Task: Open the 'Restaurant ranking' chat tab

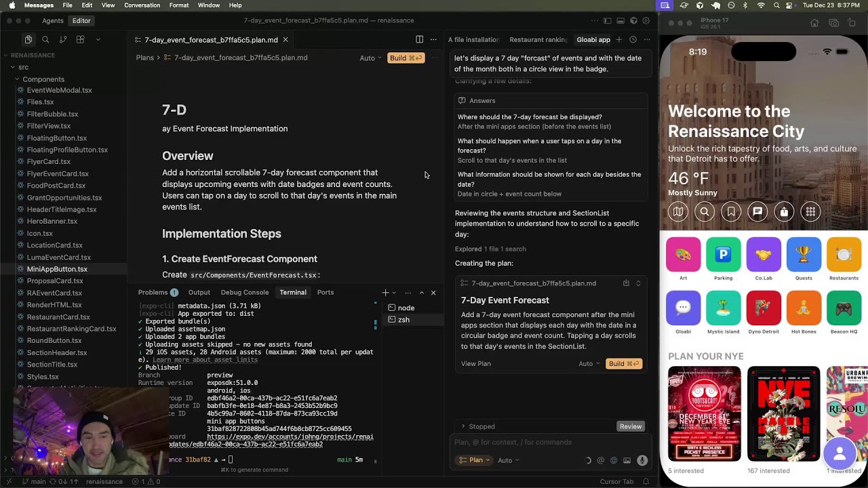Action: [538, 39]
